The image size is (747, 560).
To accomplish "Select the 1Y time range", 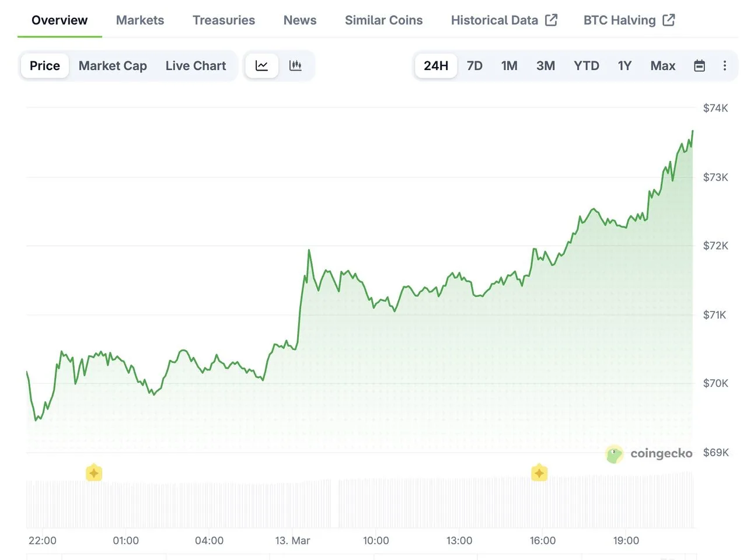I will click(x=624, y=65).
